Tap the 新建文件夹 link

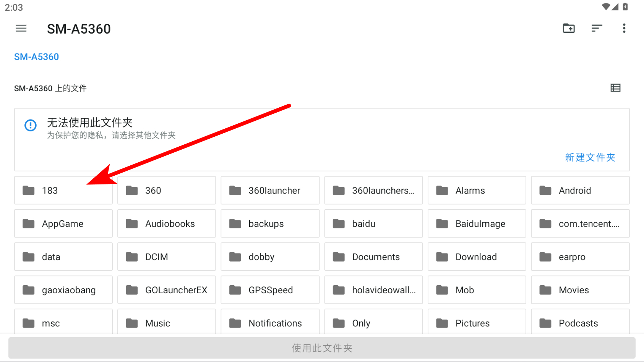click(x=590, y=157)
